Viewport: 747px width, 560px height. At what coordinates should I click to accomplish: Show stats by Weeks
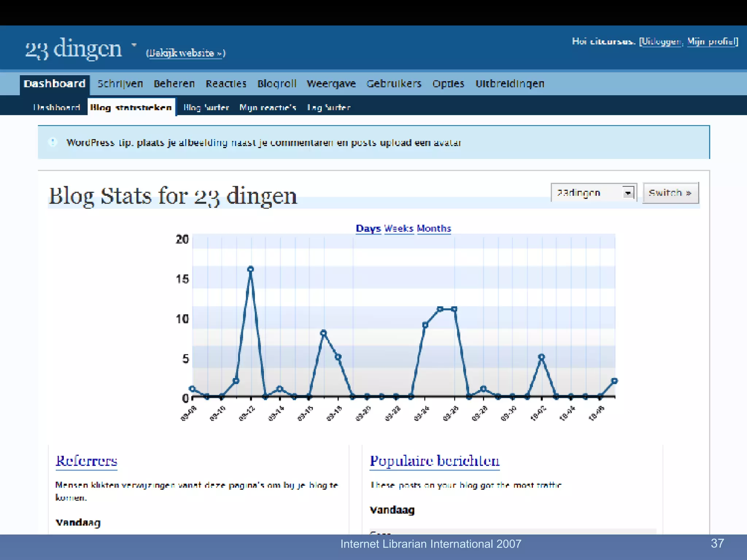(399, 229)
